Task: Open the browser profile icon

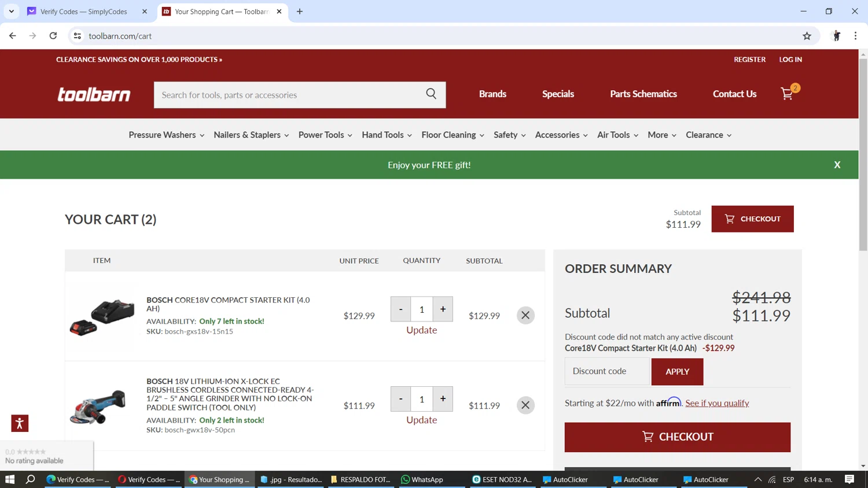Action: (836, 36)
